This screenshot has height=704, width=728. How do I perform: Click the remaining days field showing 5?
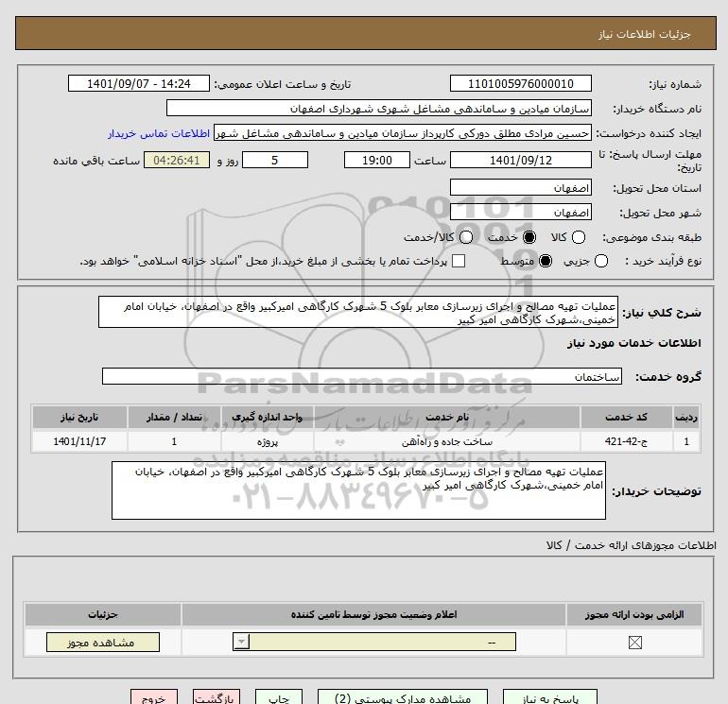point(275,160)
